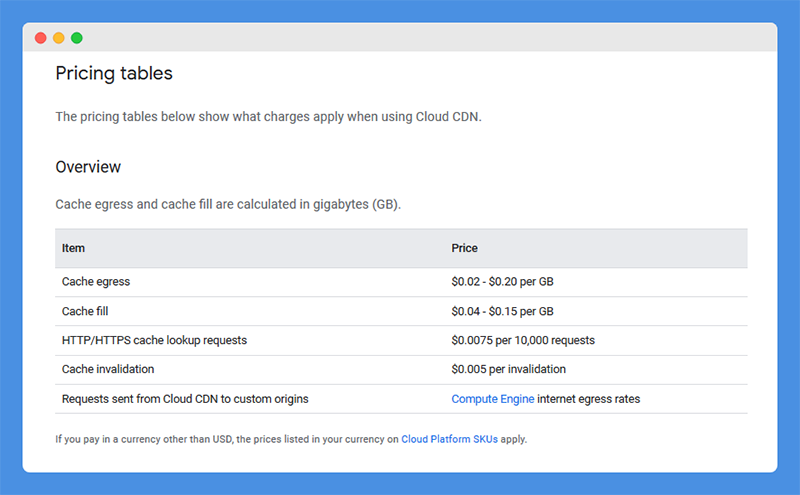
Task: Open the Compute Engine link
Action: tap(492, 399)
